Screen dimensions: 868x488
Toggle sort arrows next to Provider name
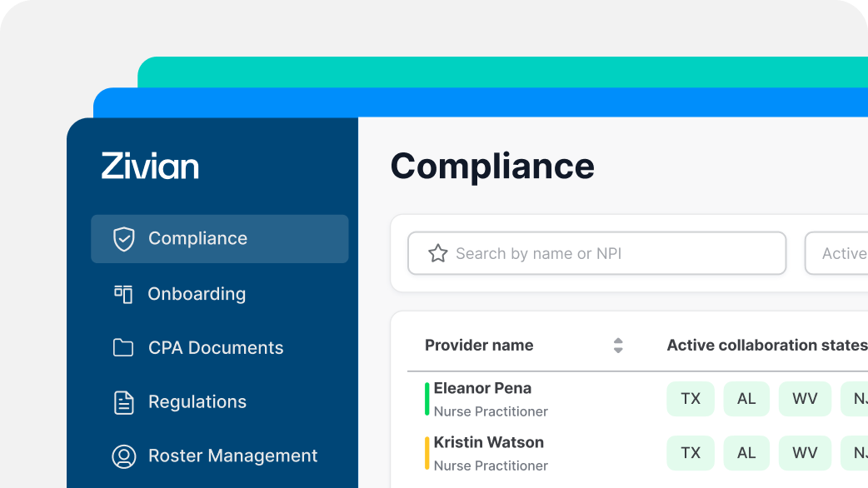click(x=617, y=346)
